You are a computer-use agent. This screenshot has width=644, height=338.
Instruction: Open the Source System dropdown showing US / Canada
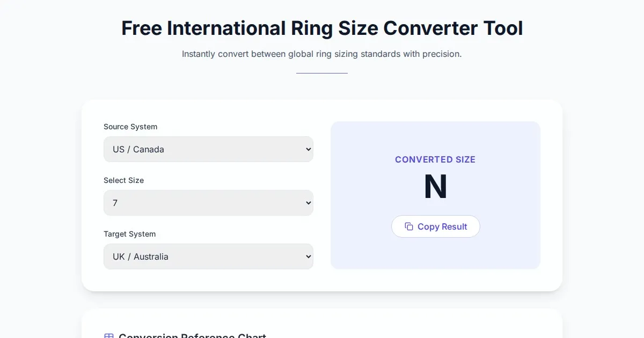coord(208,149)
